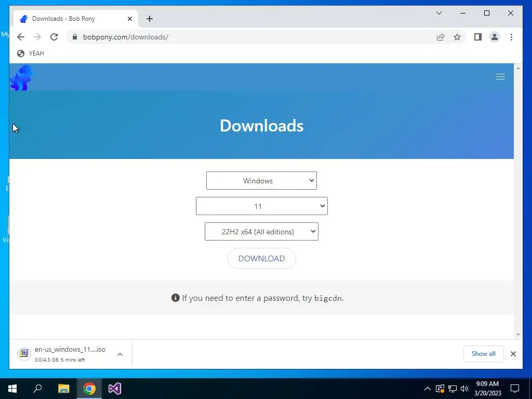Viewport: 532px width, 399px height.
Task: Click the volume speaker tray icon
Action: [464, 389]
